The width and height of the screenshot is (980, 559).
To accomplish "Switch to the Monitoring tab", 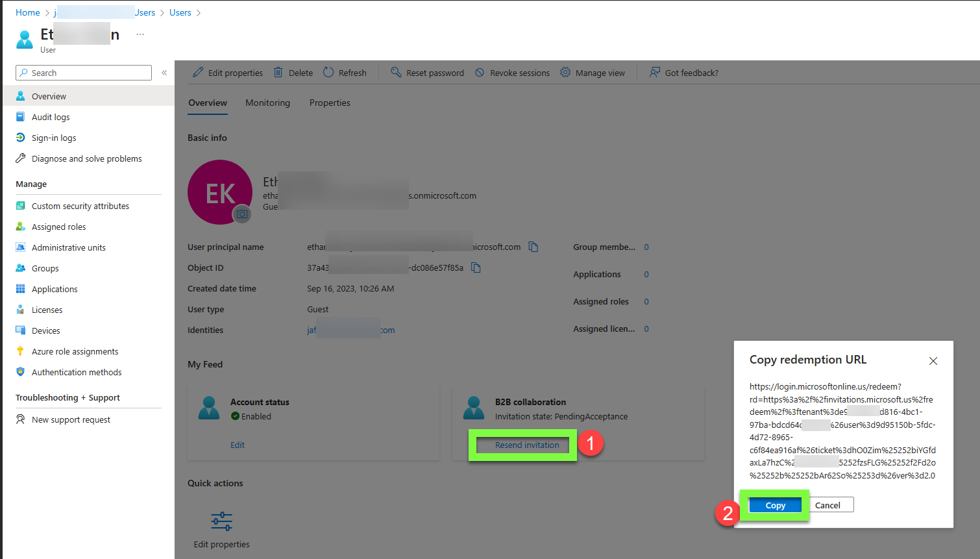I will (x=267, y=103).
